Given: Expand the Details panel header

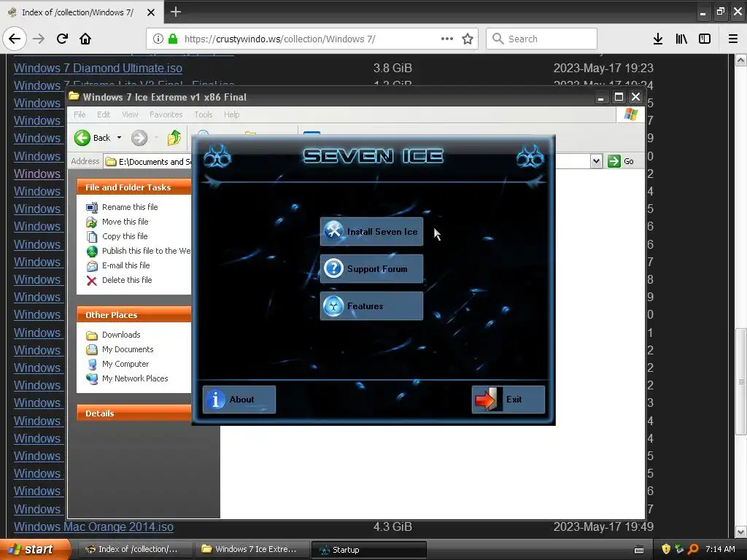Looking at the screenshot, I should (134, 413).
